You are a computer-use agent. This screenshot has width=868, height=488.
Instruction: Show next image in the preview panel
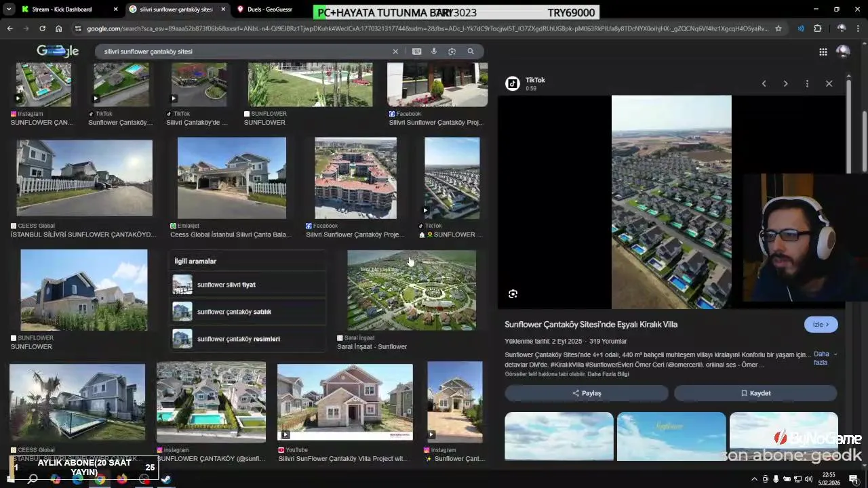pos(785,83)
